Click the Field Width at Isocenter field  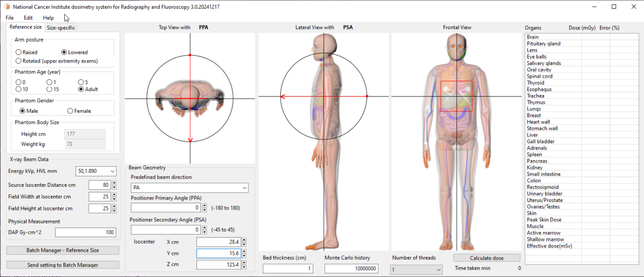pyautogui.click(x=100, y=197)
